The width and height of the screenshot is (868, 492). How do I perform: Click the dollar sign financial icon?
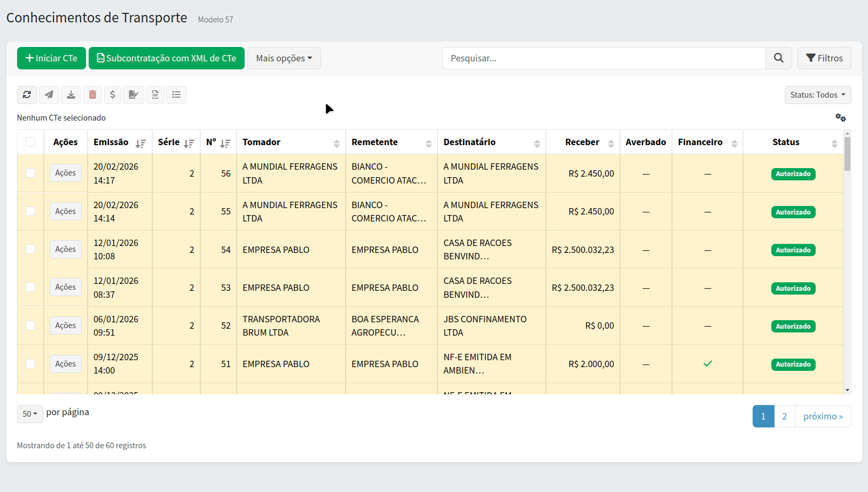point(113,95)
